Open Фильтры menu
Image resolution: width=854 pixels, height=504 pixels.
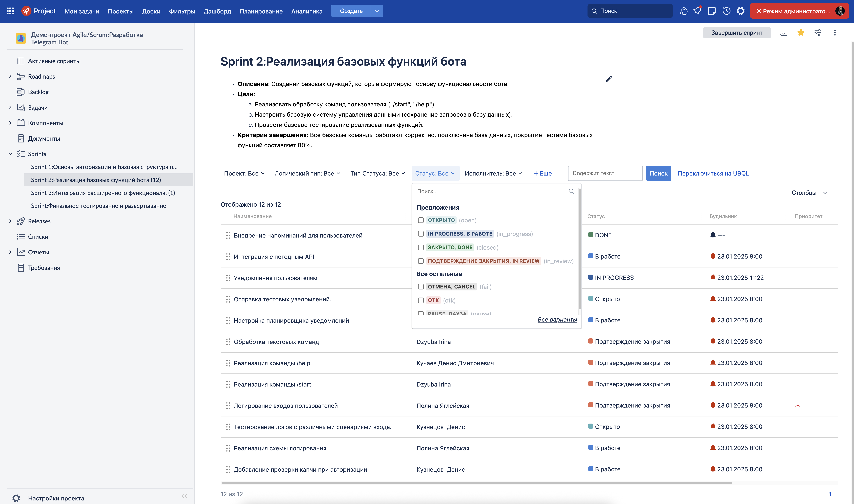click(x=182, y=11)
